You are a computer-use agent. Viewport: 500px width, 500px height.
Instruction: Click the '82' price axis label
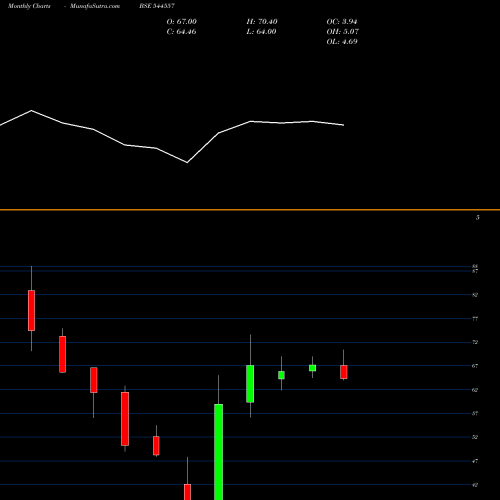(475, 295)
